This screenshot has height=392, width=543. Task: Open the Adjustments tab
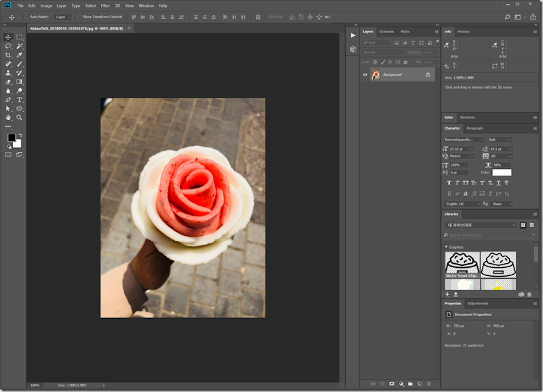pos(477,303)
